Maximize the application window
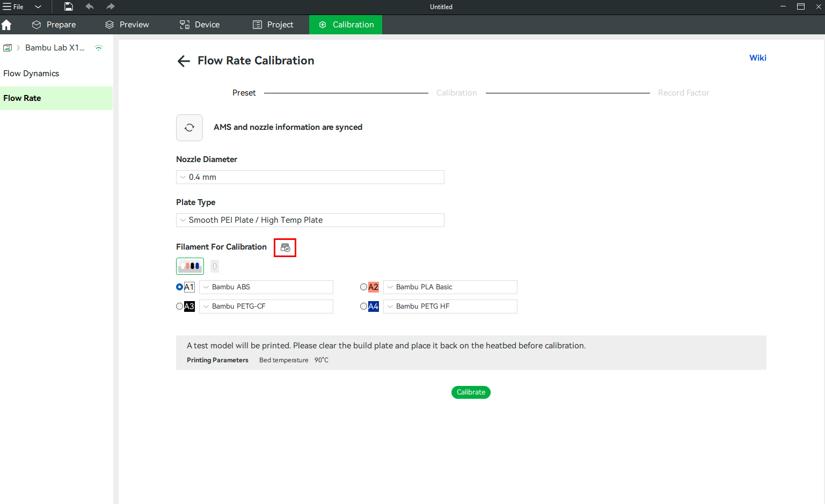This screenshot has height=504, width=825. coord(801,6)
